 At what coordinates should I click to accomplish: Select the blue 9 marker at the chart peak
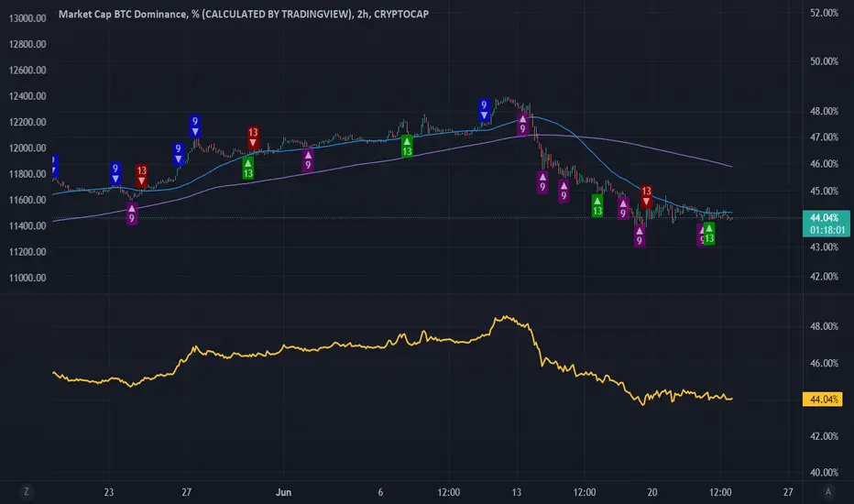(x=484, y=110)
